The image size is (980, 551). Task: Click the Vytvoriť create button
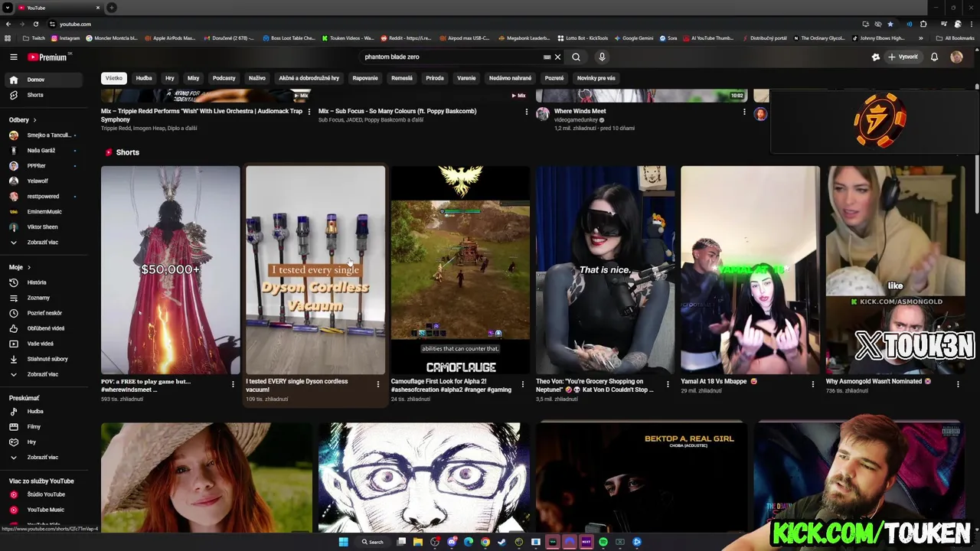point(903,57)
